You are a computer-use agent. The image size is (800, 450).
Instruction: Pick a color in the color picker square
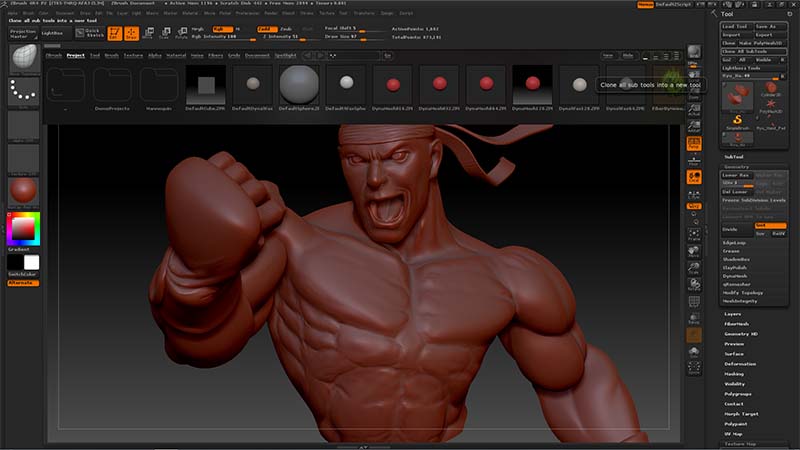point(22,230)
